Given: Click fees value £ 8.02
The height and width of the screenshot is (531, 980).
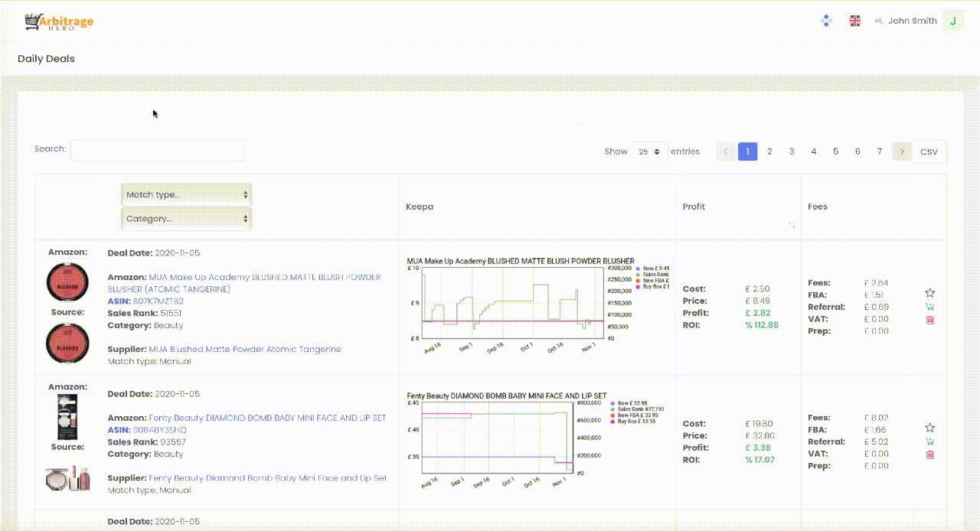Looking at the screenshot, I should [x=876, y=418].
